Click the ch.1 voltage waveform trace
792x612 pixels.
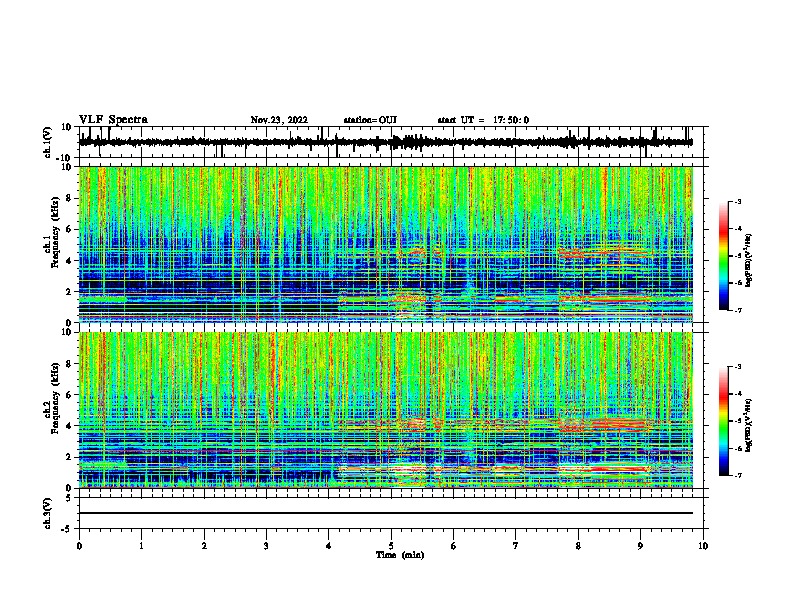point(386,142)
